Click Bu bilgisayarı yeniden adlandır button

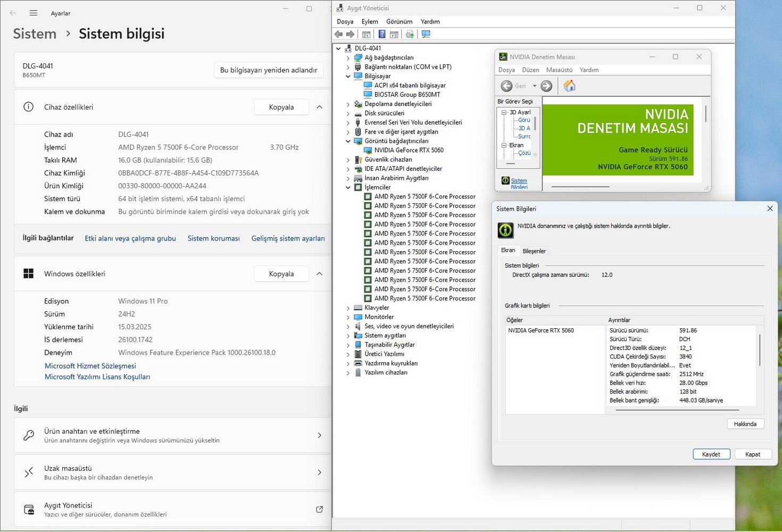[268, 70]
